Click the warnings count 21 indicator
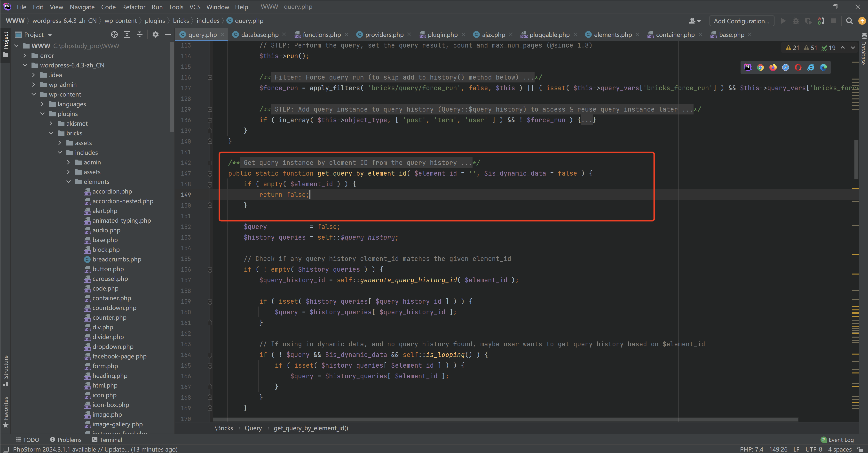This screenshot has height=453, width=868. [x=792, y=48]
